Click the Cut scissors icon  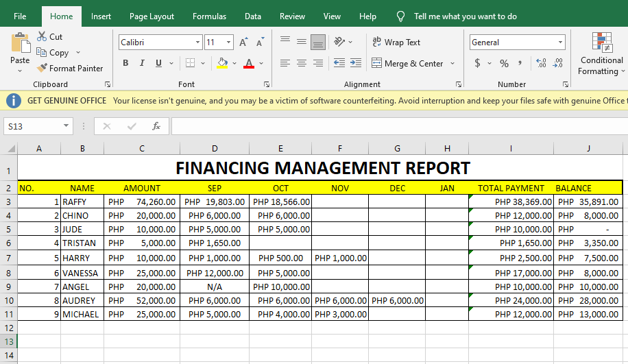42,36
